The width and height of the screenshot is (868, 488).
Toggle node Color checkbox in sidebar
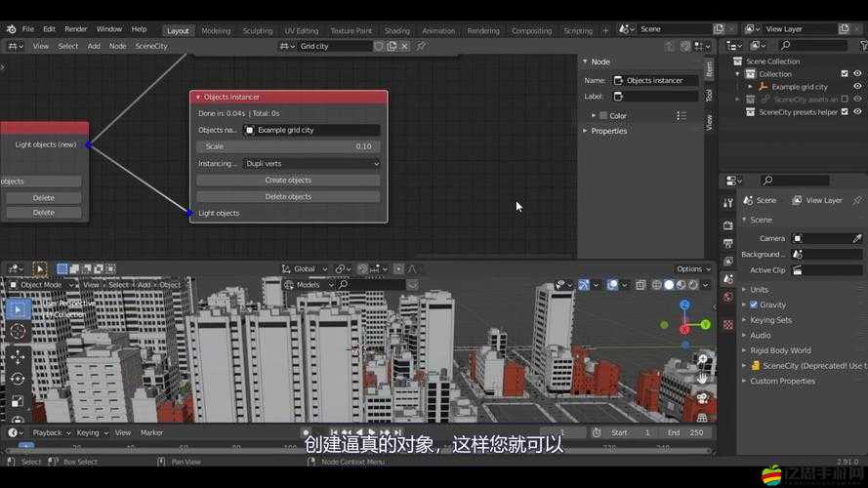point(603,115)
